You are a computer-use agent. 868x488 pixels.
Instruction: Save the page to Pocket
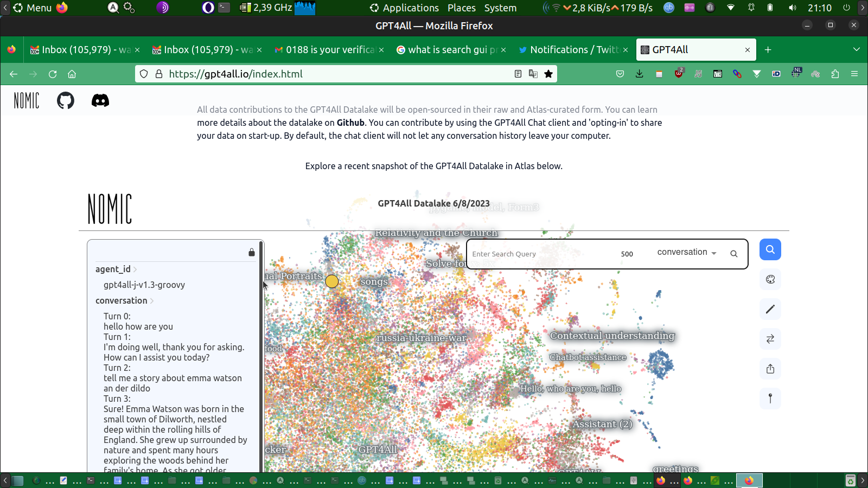620,74
